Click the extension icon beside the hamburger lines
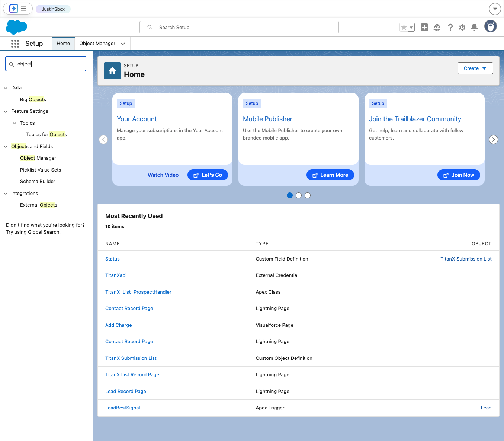The height and width of the screenshot is (441, 504). 14,8
